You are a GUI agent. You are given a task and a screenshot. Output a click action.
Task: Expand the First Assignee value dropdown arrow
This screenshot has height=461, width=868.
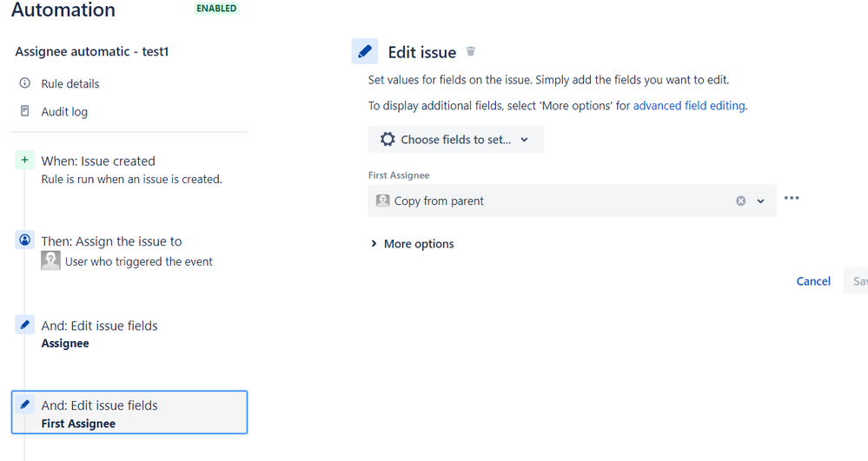[760, 201]
